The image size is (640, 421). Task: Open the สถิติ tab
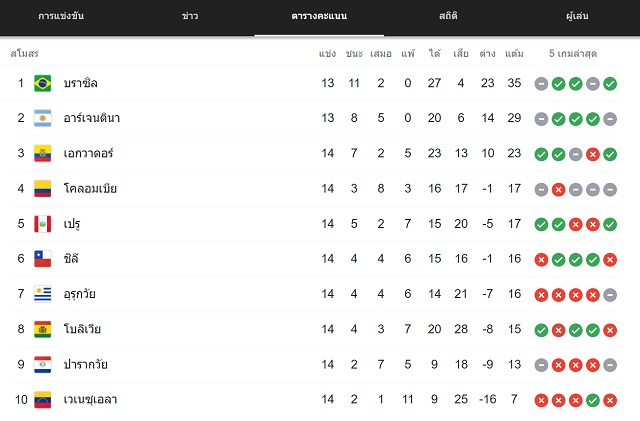coord(448,16)
